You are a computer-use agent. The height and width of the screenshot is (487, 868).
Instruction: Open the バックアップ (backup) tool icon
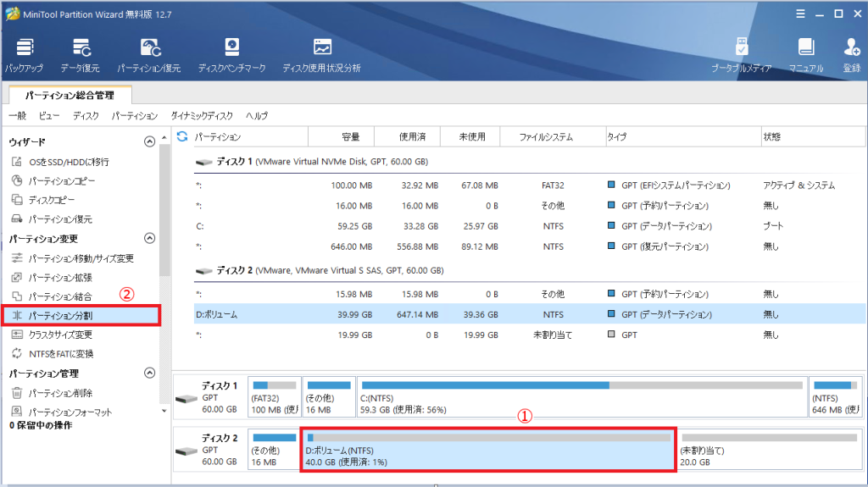tap(25, 55)
